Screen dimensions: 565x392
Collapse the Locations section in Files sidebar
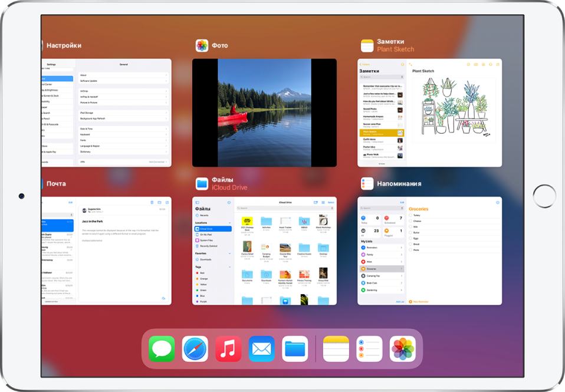click(x=230, y=223)
